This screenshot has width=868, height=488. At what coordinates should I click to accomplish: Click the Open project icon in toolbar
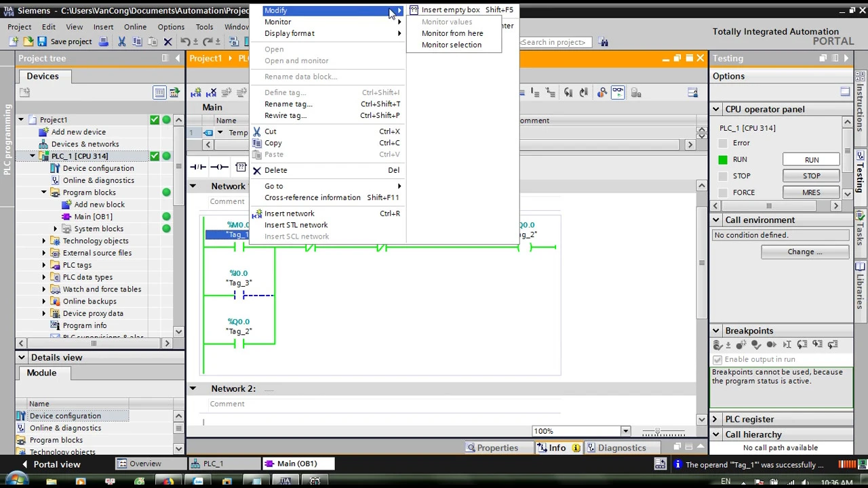point(28,42)
